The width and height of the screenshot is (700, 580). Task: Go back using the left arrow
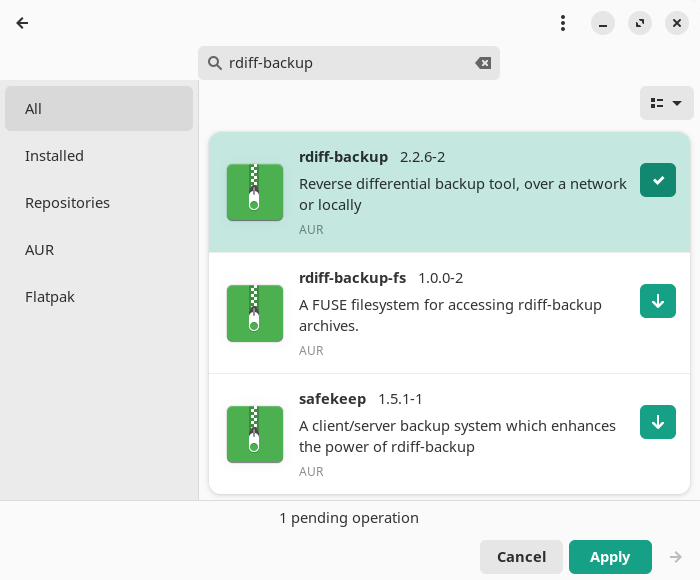pos(22,23)
